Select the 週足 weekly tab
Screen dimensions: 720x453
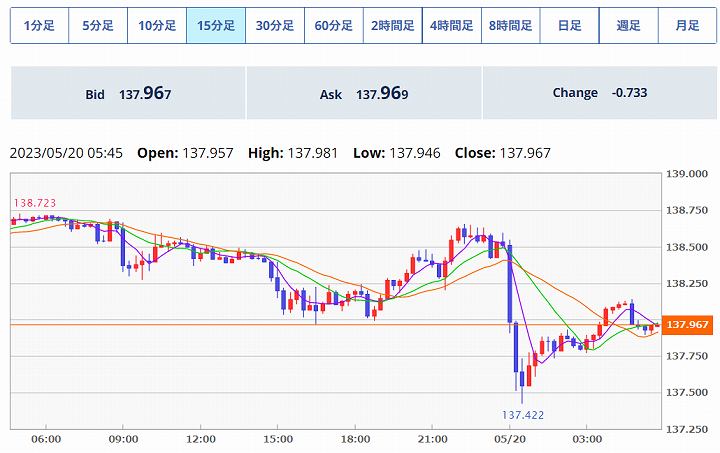point(629,25)
